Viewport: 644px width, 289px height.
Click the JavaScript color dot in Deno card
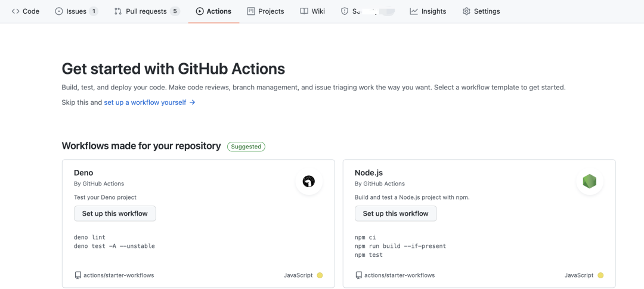click(x=320, y=275)
